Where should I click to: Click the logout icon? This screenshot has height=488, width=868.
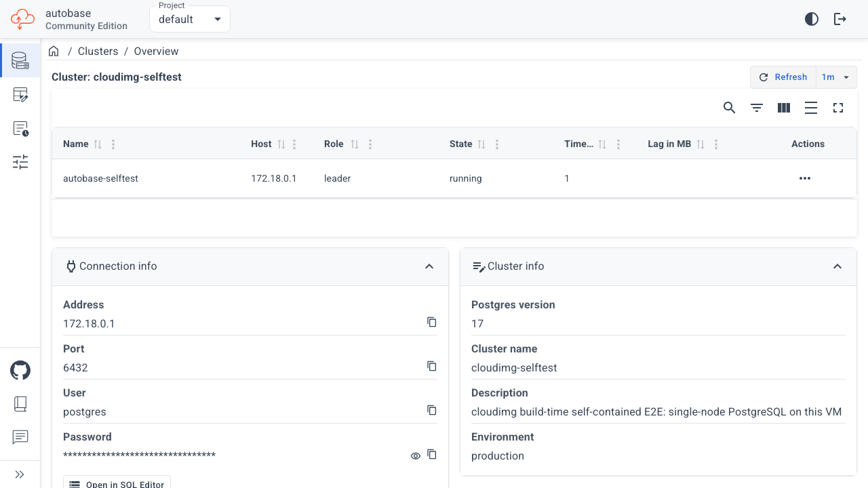[x=840, y=19]
